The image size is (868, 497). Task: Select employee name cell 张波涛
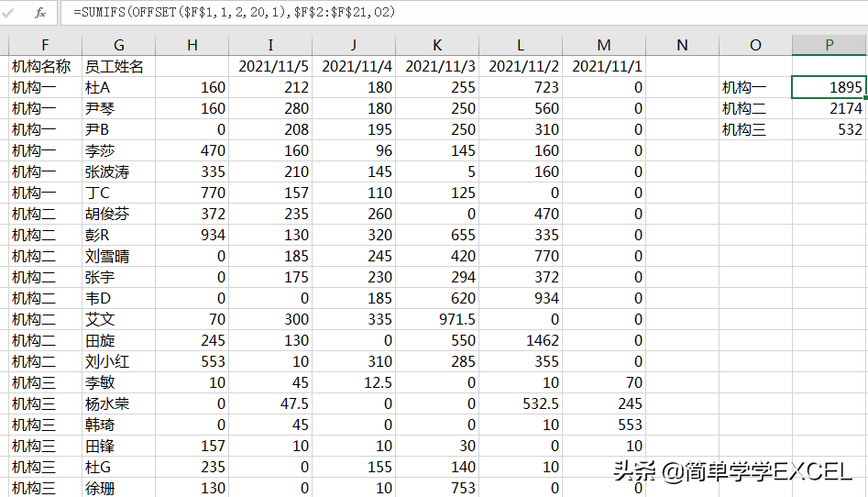tap(118, 171)
